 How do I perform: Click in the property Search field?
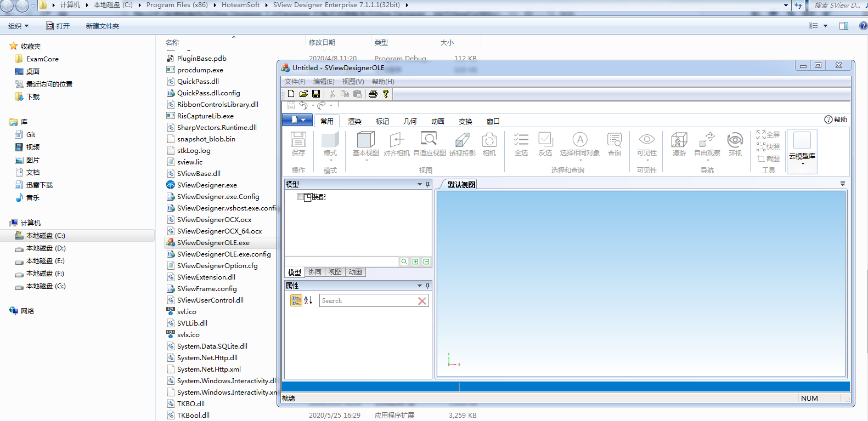coord(368,300)
